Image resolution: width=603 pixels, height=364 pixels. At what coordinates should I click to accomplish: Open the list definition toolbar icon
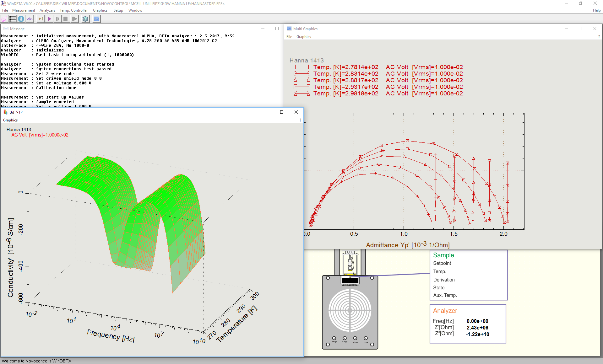(12, 19)
